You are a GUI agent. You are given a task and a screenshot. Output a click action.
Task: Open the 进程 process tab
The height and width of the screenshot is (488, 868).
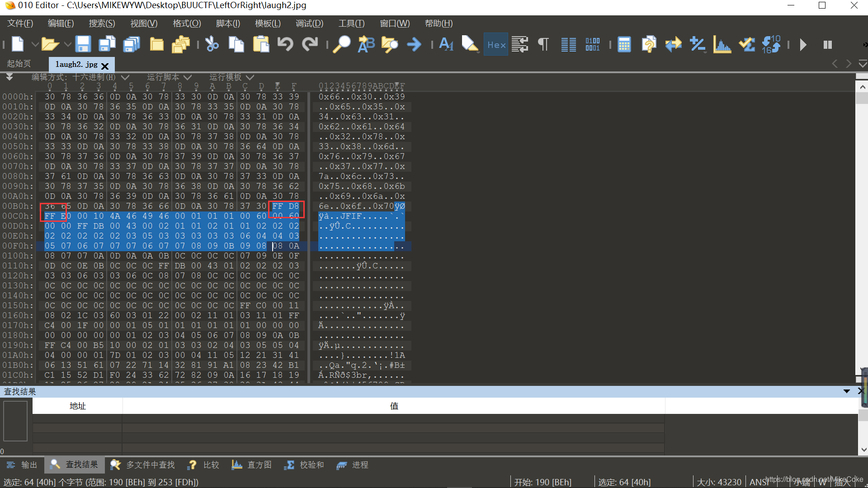(353, 465)
